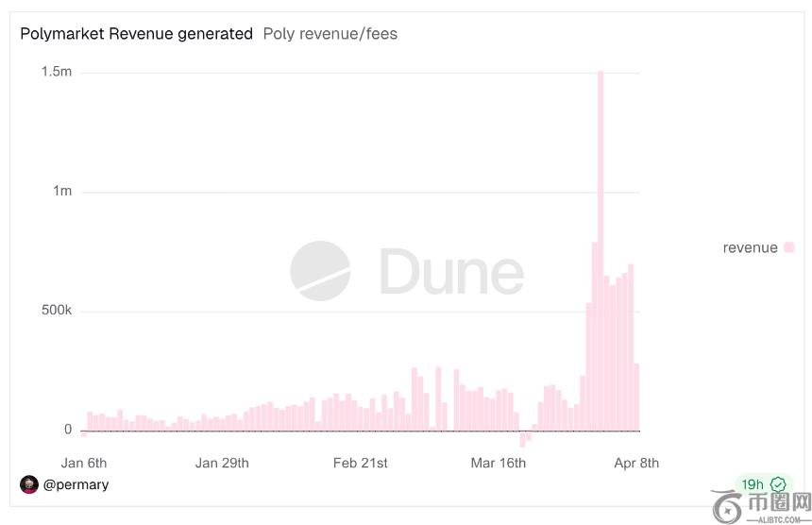Click the pink revenue legend swatch
Screen dimensions: 812x525
789,247
